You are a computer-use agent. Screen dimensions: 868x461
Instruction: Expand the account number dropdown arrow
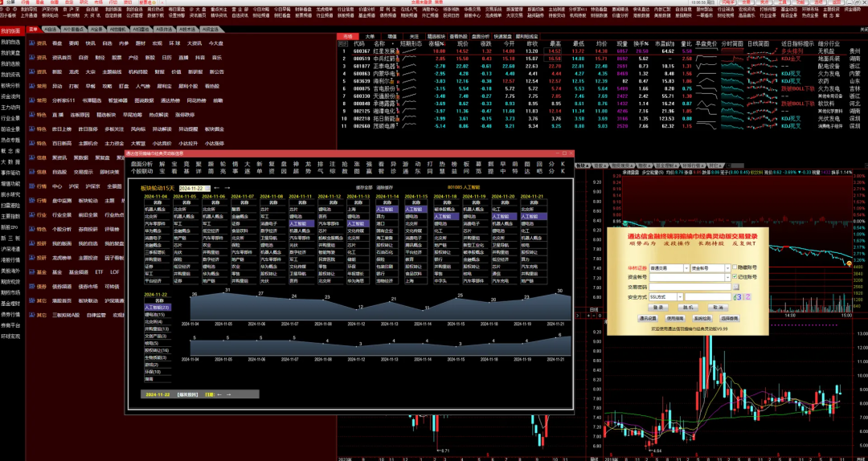click(727, 277)
